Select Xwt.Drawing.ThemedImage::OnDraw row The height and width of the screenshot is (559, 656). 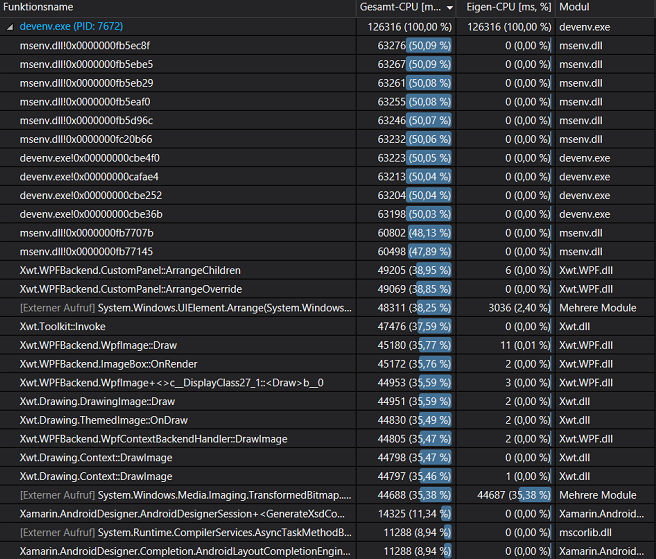(328, 420)
